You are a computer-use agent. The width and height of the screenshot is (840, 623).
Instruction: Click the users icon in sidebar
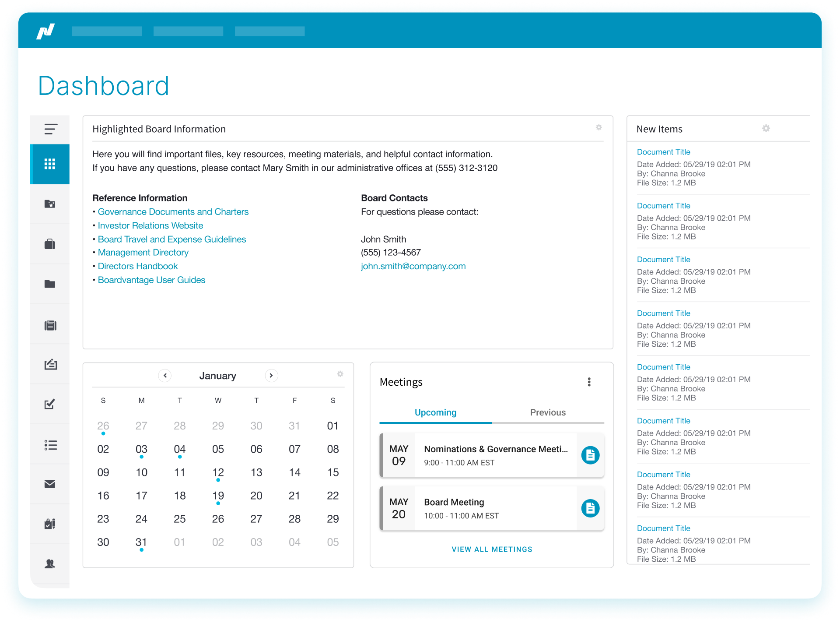tap(50, 564)
